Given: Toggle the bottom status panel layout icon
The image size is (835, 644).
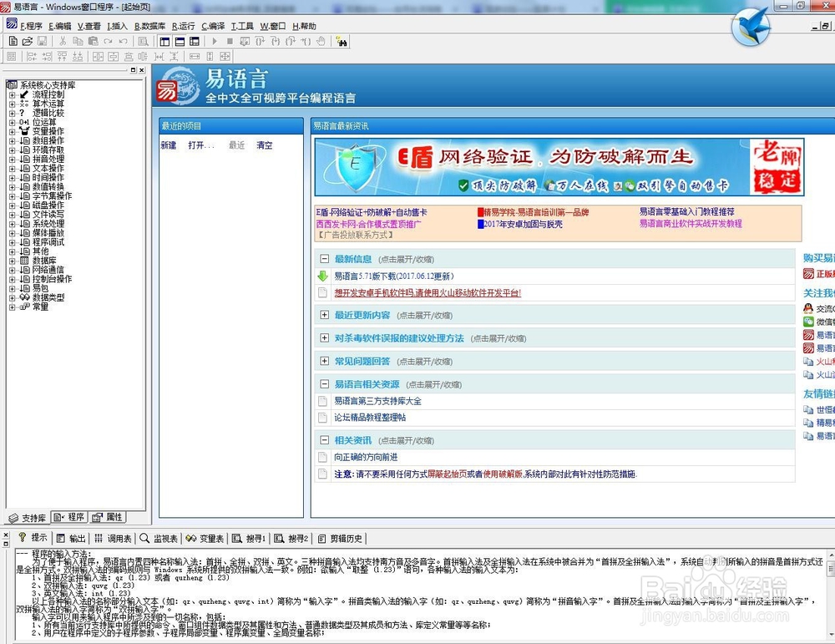Looking at the screenshot, I should point(180,41).
